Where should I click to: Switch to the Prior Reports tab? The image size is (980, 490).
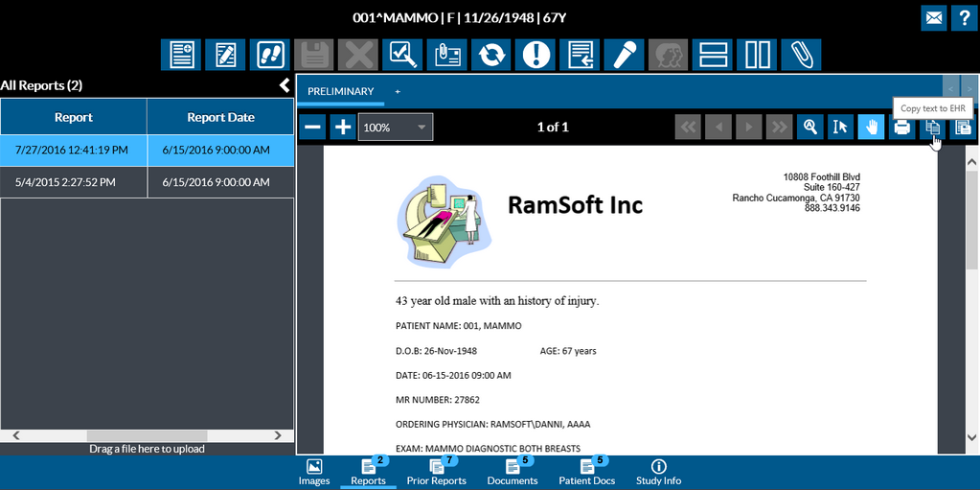[436, 473]
